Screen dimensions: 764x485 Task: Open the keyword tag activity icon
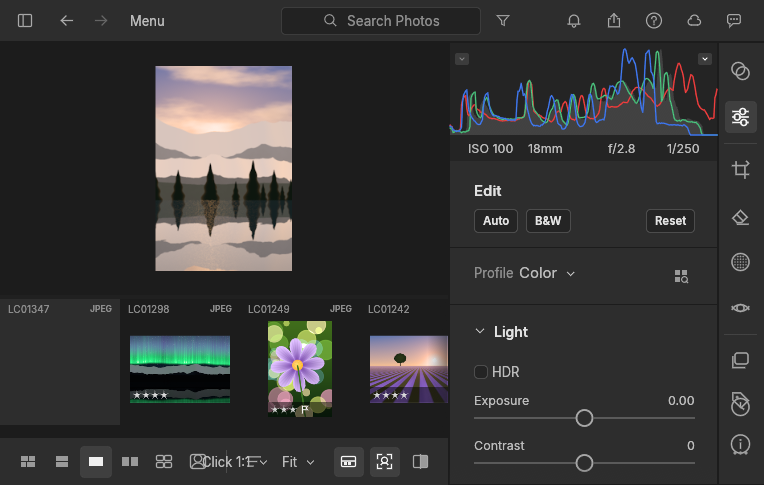point(740,404)
